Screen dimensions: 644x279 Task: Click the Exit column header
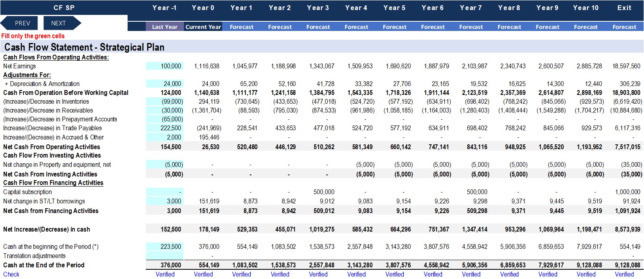click(624, 8)
